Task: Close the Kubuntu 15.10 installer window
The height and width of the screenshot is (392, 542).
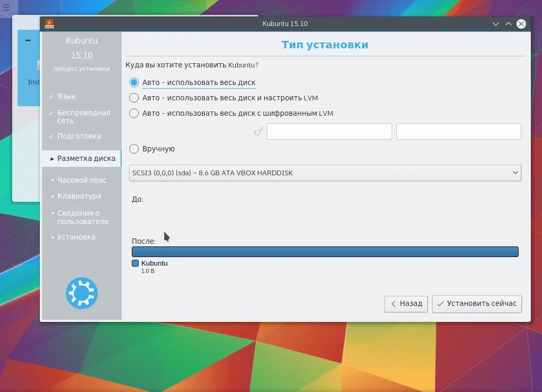Action: pos(521,24)
